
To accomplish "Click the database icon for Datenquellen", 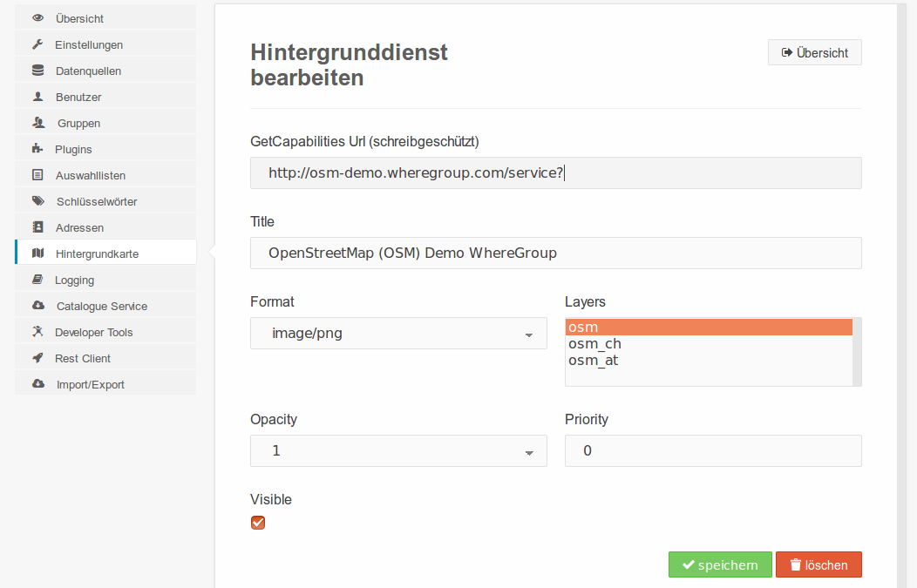I will [x=38, y=71].
